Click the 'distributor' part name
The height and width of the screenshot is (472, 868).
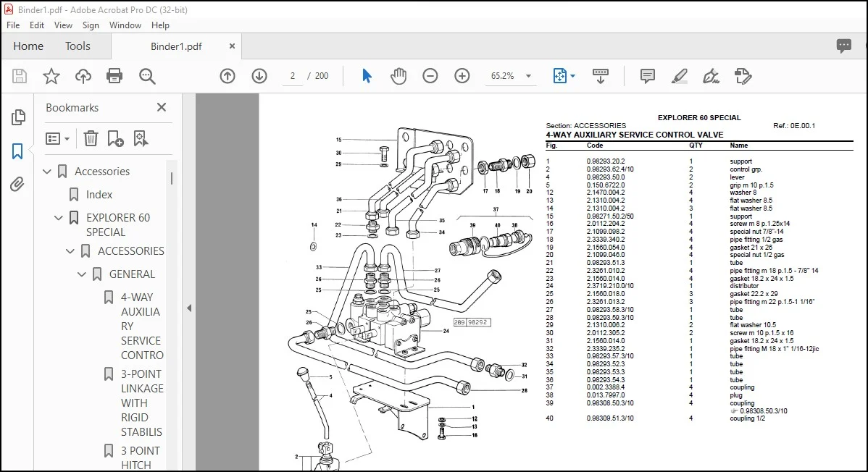745,286
